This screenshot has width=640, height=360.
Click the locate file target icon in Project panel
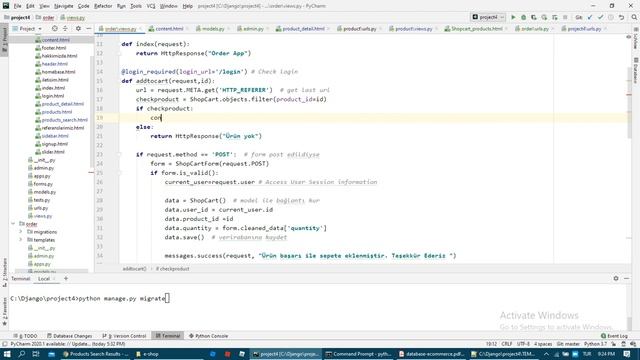click(55, 29)
